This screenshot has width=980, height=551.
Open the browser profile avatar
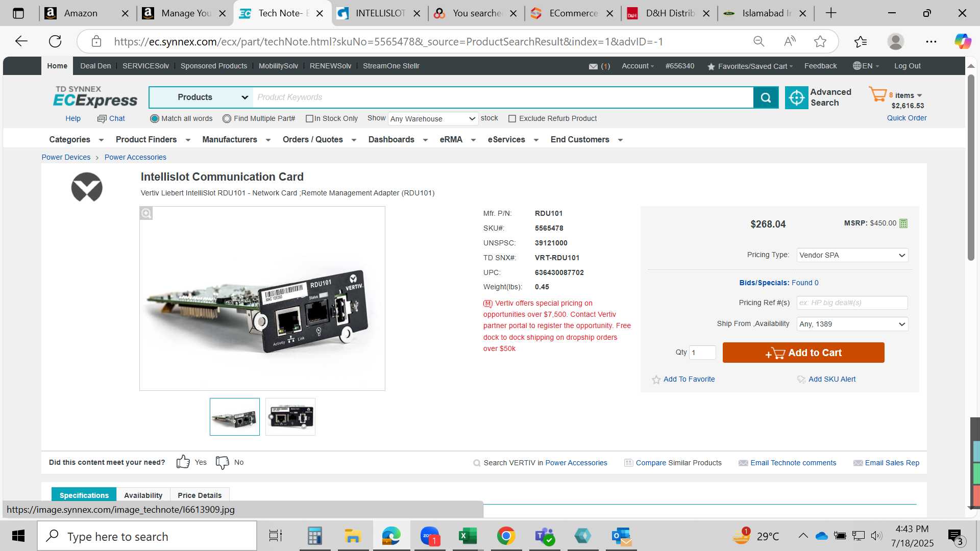[x=896, y=41]
